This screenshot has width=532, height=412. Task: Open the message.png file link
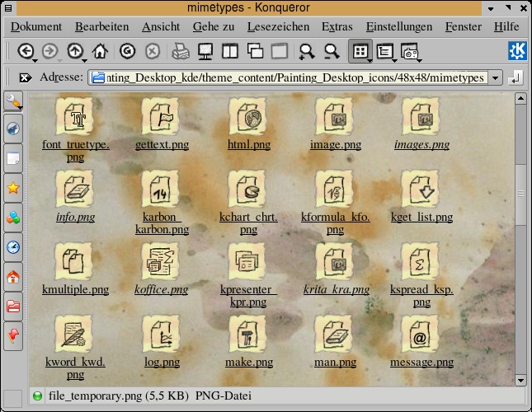click(421, 363)
